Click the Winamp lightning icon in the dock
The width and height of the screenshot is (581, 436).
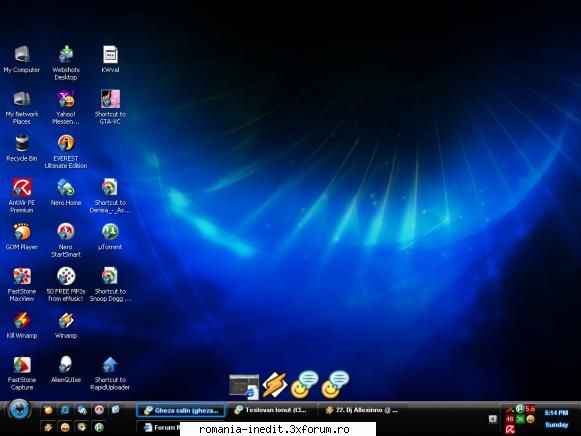coord(275,385)
